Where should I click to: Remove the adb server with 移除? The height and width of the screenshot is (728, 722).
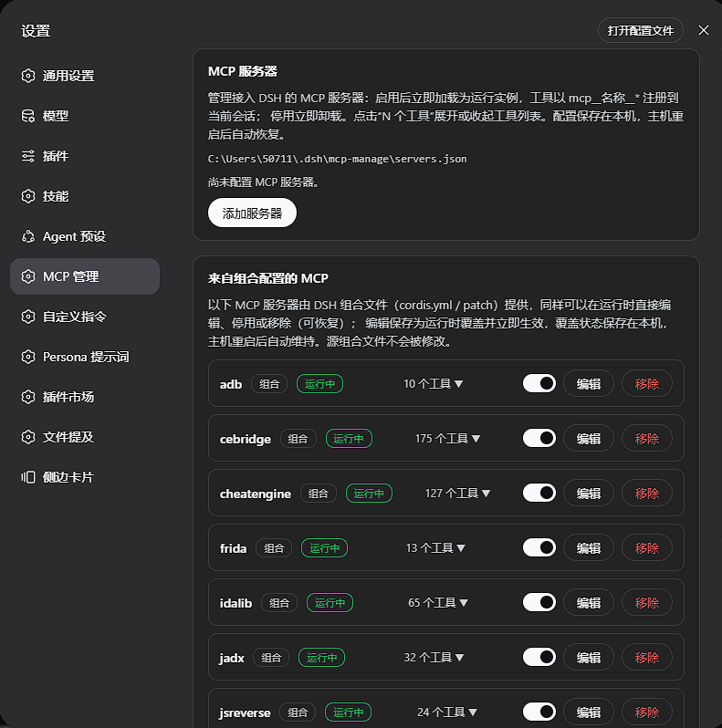coord(647,384)
